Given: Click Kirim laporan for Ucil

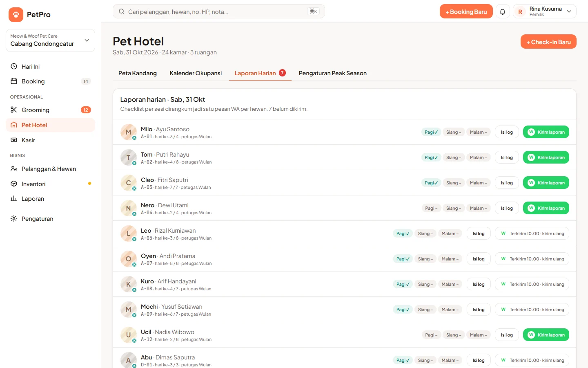Looking at the screenshot, I should (546, 335).
